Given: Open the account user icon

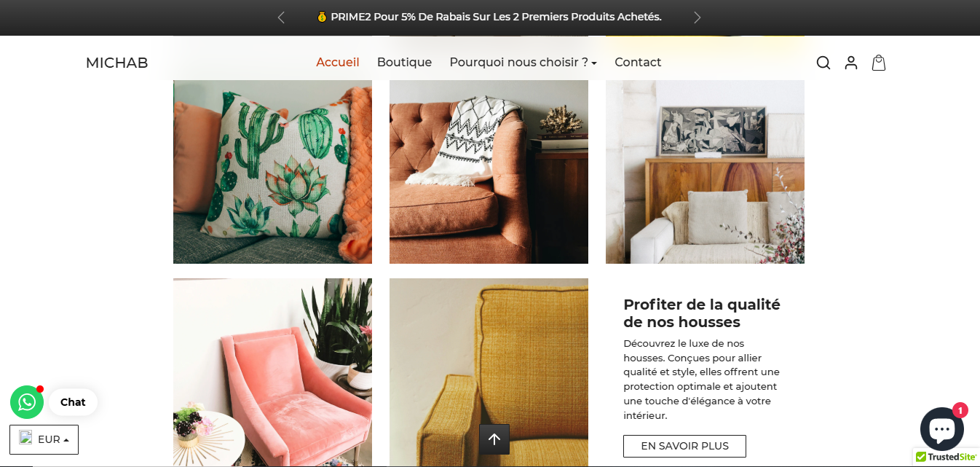Looking at the screenshot, I should 851,63.
